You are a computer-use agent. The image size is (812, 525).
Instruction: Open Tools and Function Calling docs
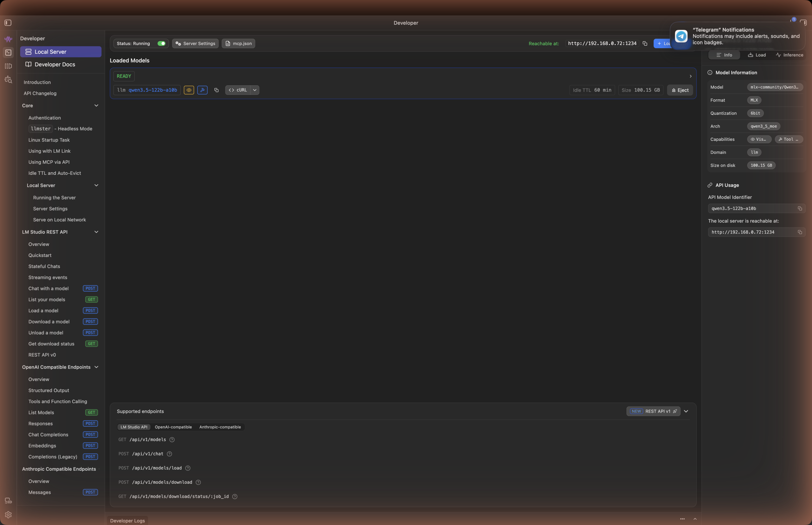click(x=58, y=402)
